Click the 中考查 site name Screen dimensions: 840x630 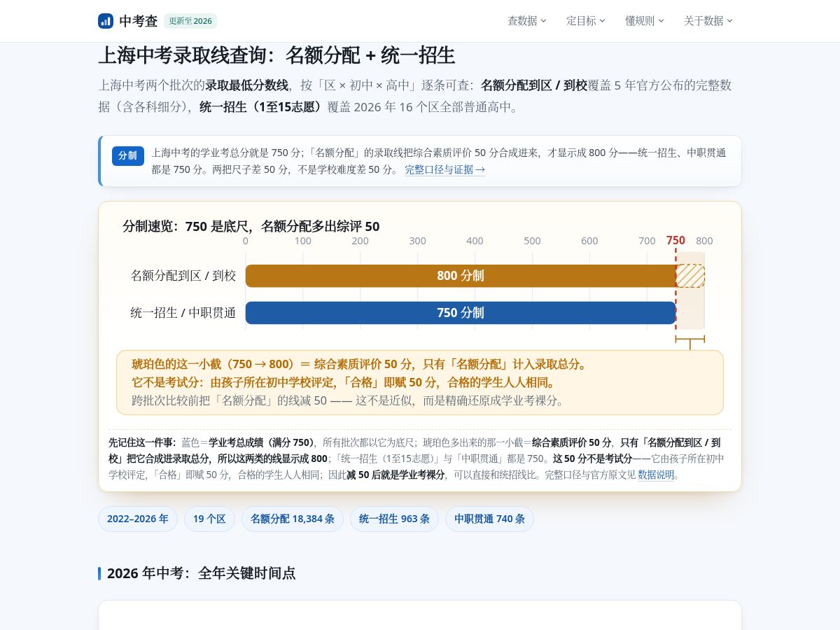point(139,21)
